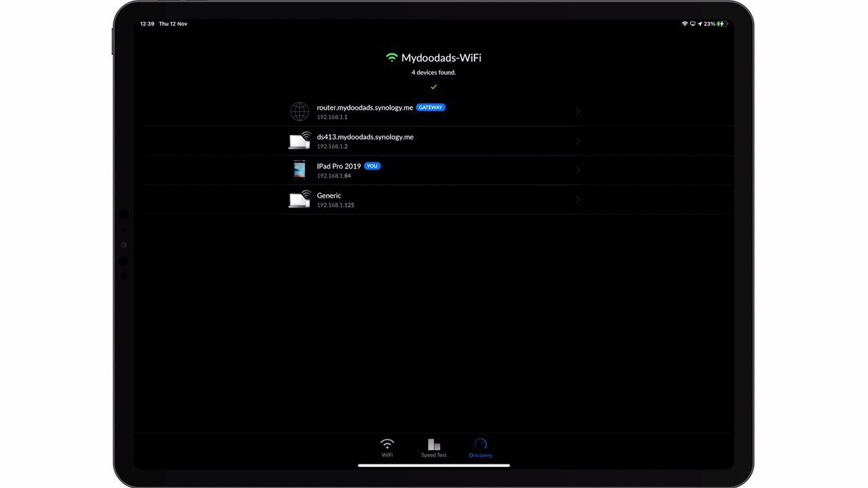
Task: Tap the home indicator bar at bottom
Action: pyautogui.click(x=434, y=465)
